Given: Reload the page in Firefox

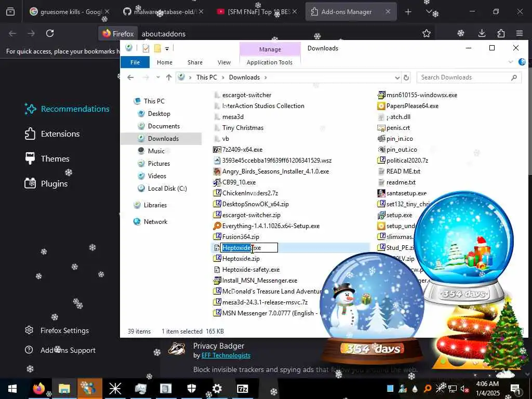Looking at the screenshot, I should [50, 33].
